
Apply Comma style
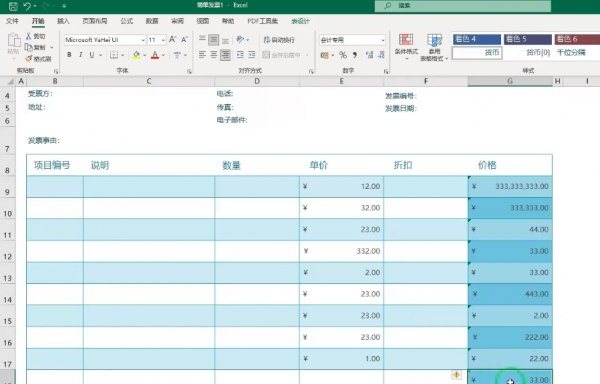pyautogui.click(x=355, y=55)
